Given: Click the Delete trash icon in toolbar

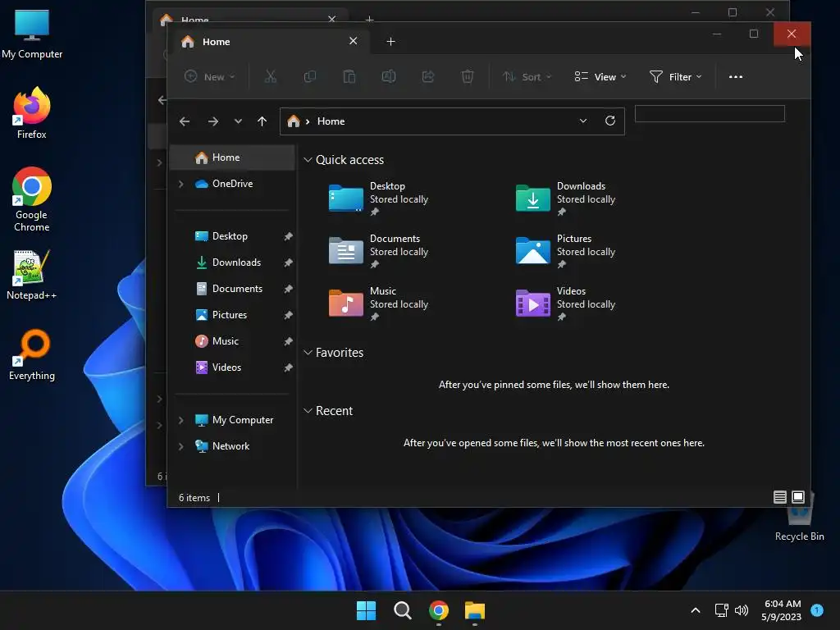Looking at the screenshot, I should pos(468,76).
